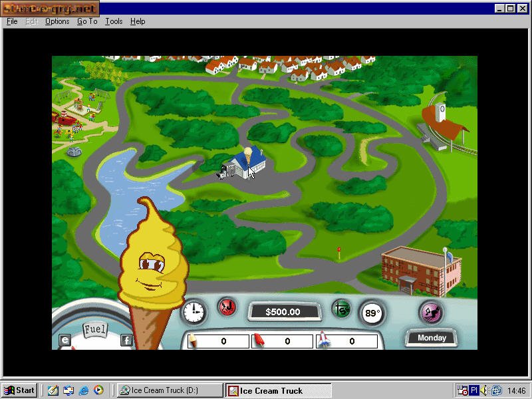Open the Go To menu

[x=87, y=21]
